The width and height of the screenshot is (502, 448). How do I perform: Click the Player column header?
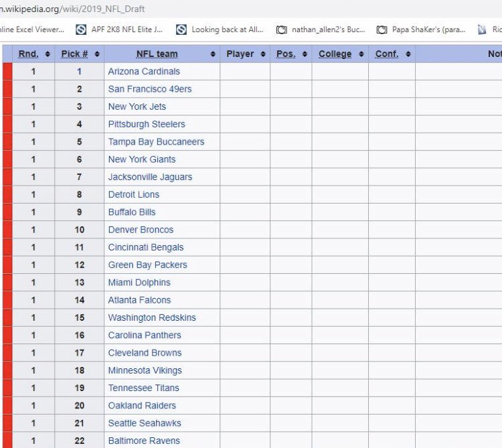click(245, 54)
